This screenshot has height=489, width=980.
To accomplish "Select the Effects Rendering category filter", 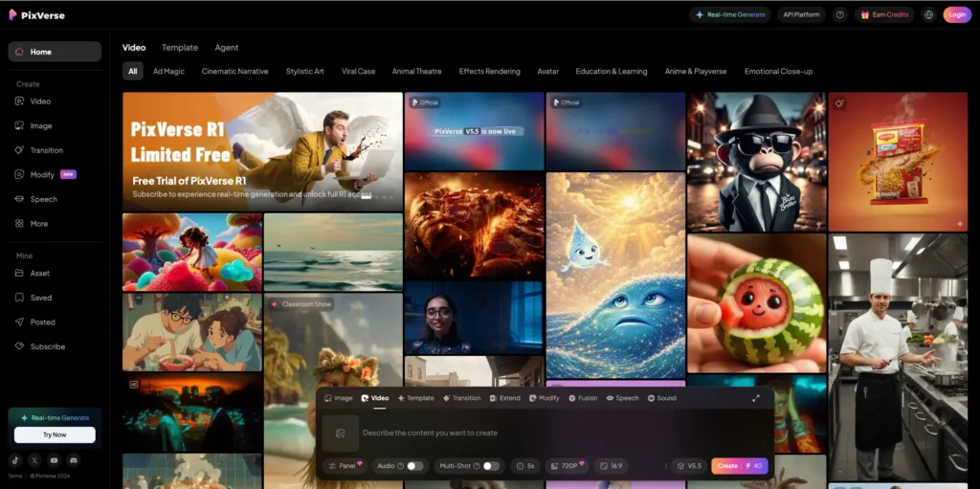I will (x=489, y=71).
